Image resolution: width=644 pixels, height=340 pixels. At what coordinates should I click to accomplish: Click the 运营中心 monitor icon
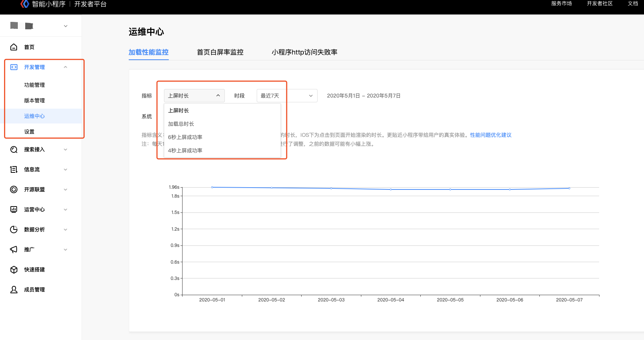click(x=14, y=209)
